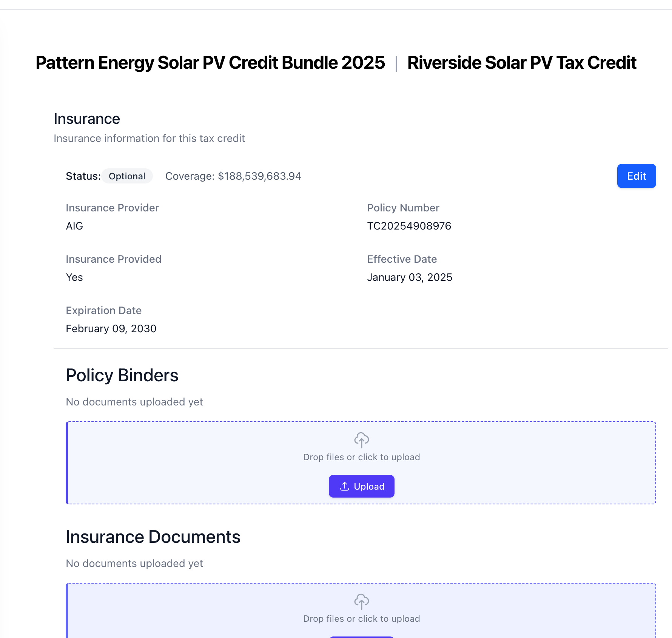
Task: Click expiration date February 09, 2030
Action: coord(111,328)
